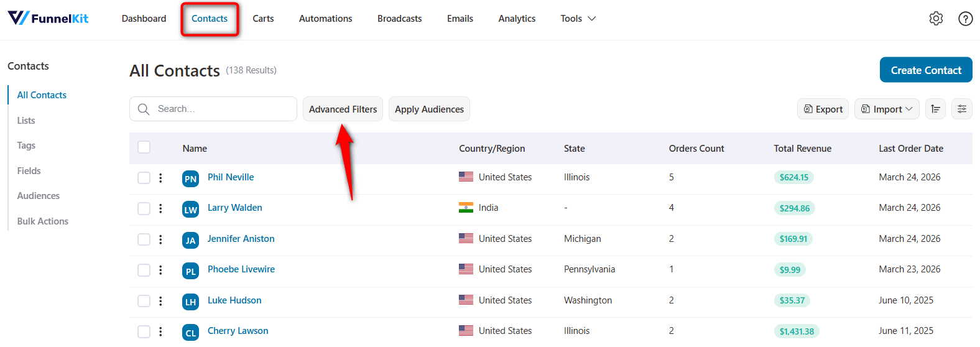Click the June 10, 2025 date cell
Viewport: 980px width, 347px height.
(906, 300)
